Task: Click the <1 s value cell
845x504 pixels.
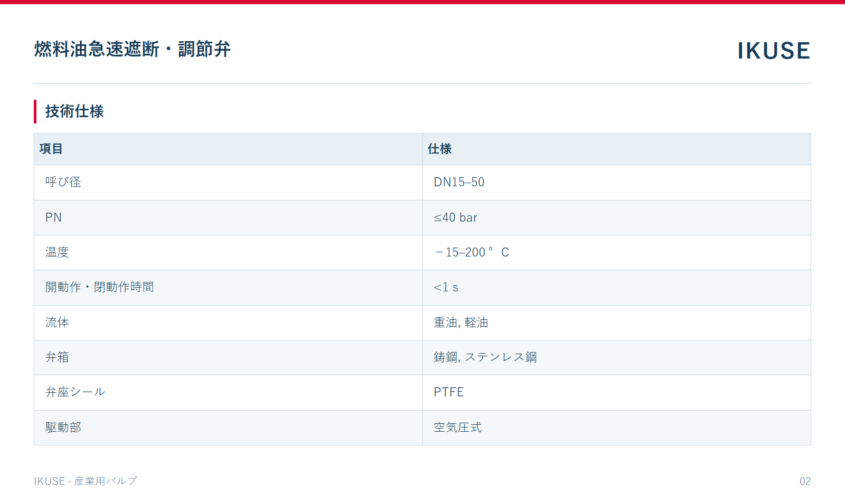Action: coord(617,288)
